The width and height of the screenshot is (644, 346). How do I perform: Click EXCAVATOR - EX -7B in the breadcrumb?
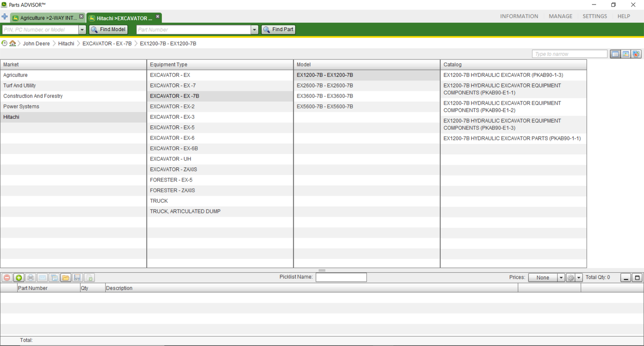click(x=107, y=44)
